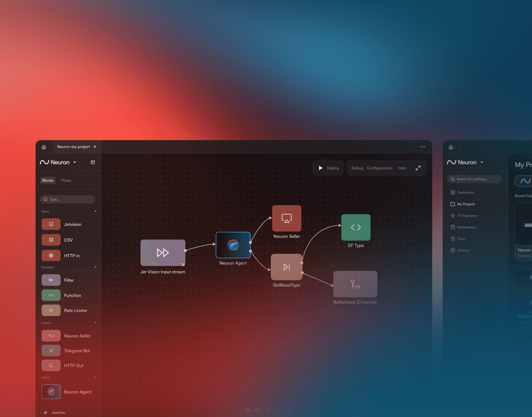The image size is (532, 417).
Task: Select the Telegram Bot output icon
Action: tap(51, 351)
